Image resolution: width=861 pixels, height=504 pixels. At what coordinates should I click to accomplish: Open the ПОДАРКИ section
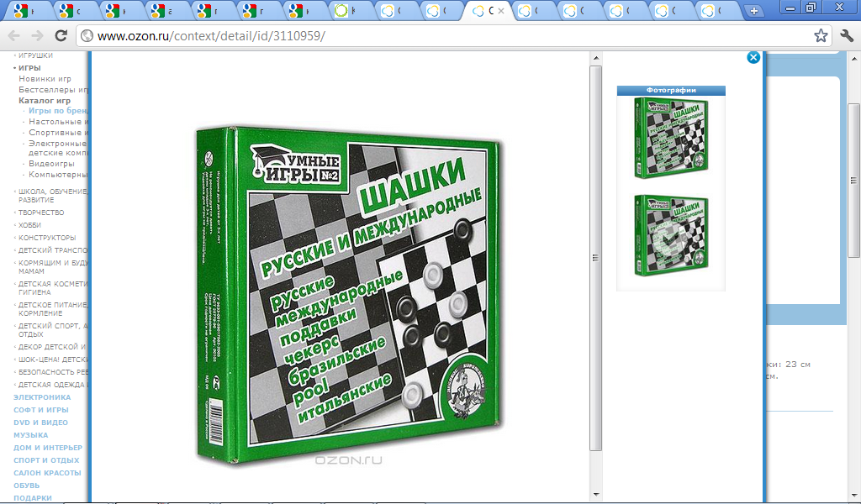click(33, 498)
